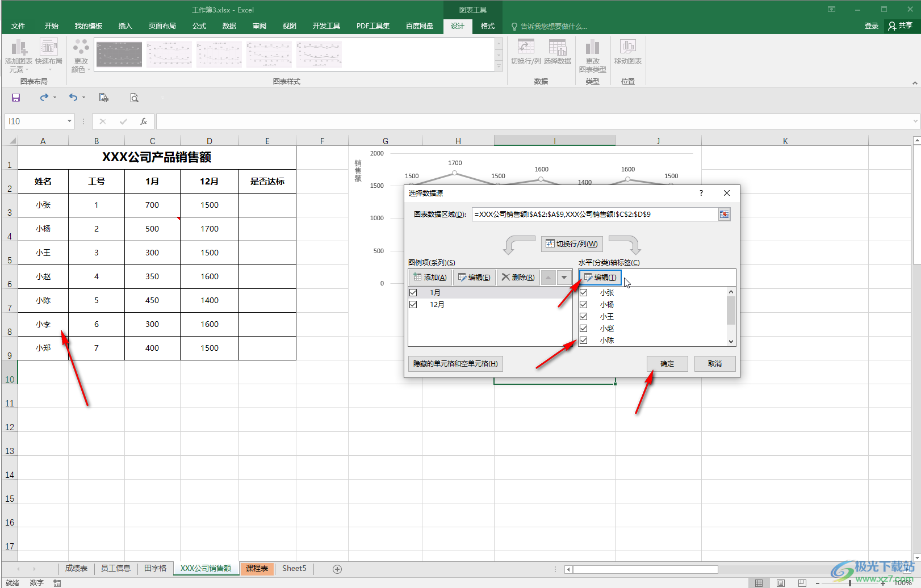Open the 格式 ribbon tab
The width and height of the screenshot is (921, 588).
(x=487, y=26)
